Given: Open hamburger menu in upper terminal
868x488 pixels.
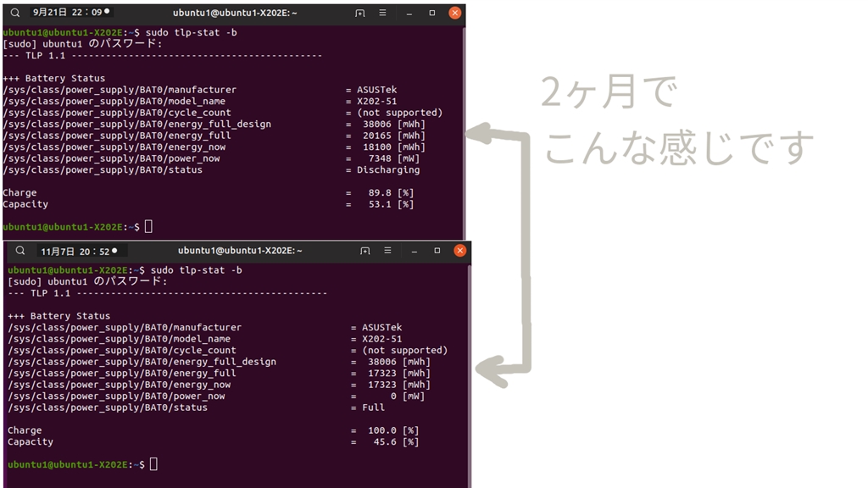Looking at the screenshot, I should pos(382,13).
